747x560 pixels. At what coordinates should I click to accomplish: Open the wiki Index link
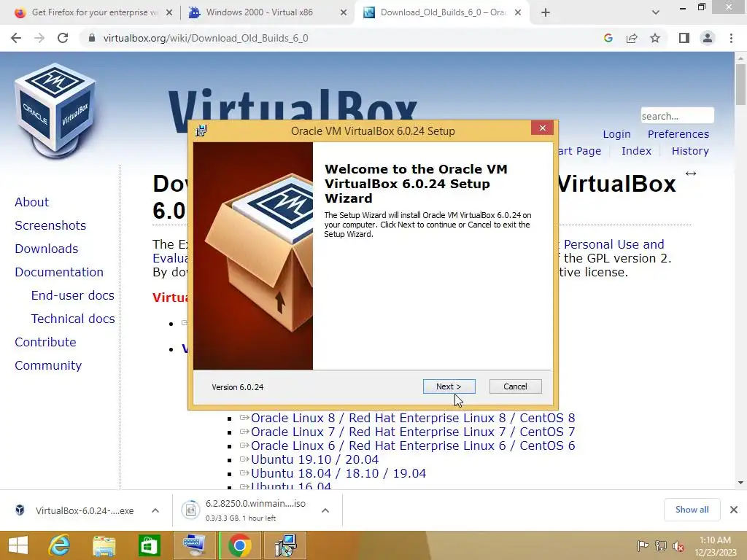[636, 151]
